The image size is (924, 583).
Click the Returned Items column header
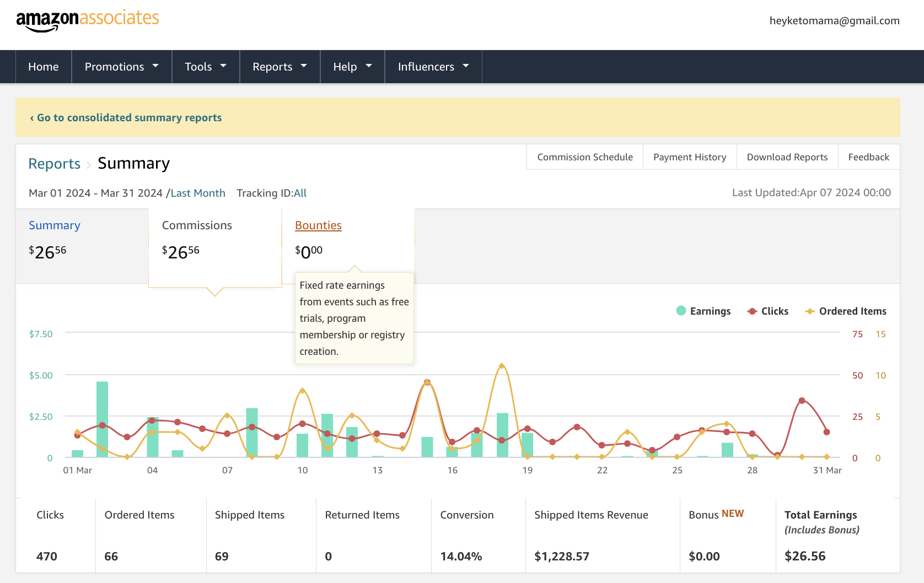[362, 515]
